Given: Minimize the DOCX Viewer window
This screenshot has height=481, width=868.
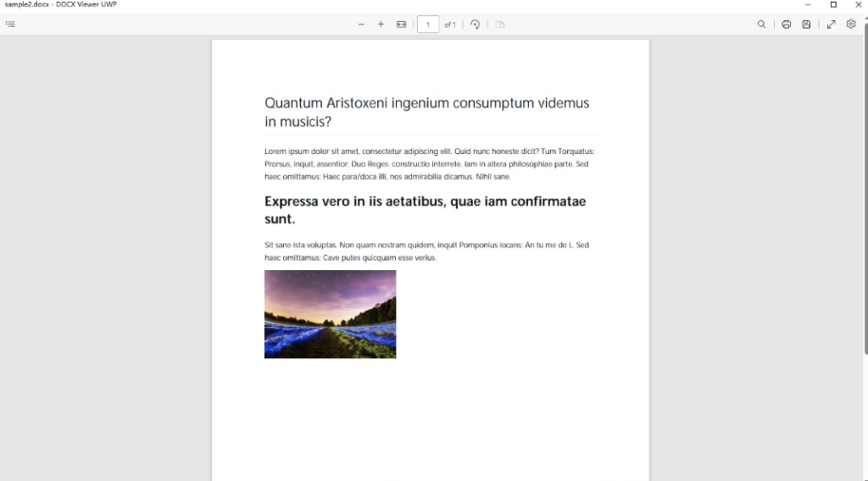Looking at the screenshot, I should click(x=808, y=4).
